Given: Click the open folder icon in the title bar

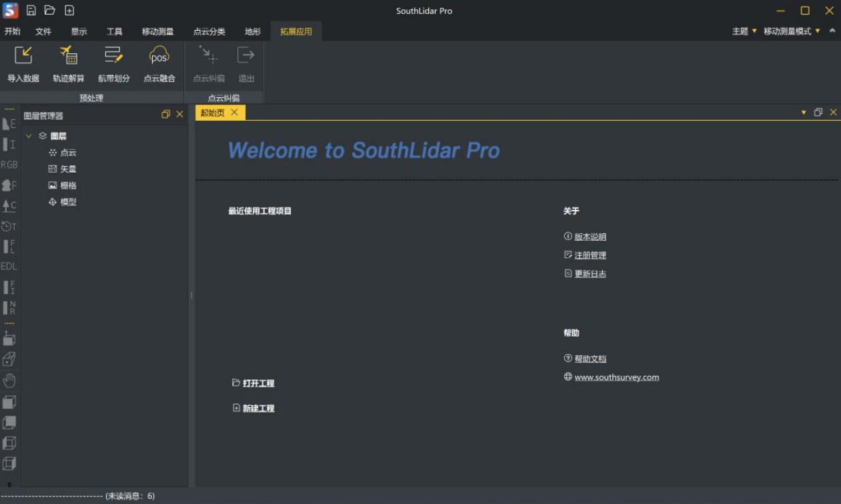Looking at the screenshot, I should coord(49,10).
